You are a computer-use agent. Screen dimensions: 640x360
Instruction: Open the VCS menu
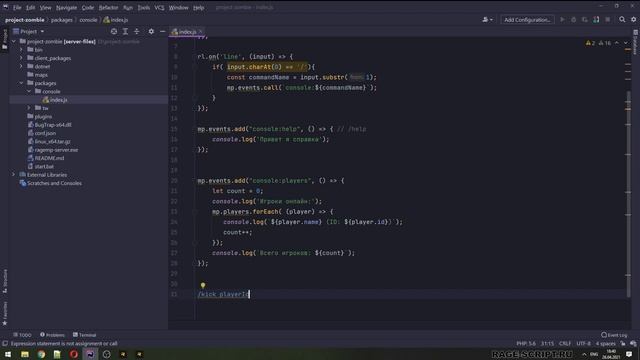160,7
